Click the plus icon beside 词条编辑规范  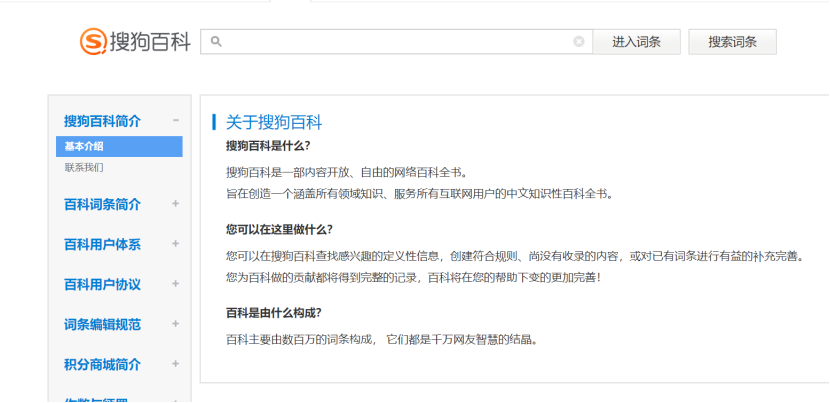pos(176,324)
